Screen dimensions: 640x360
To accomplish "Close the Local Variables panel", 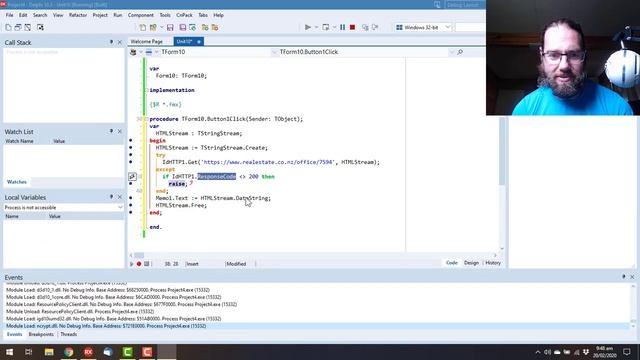I will pyautogui.click(x=120, y=197).
